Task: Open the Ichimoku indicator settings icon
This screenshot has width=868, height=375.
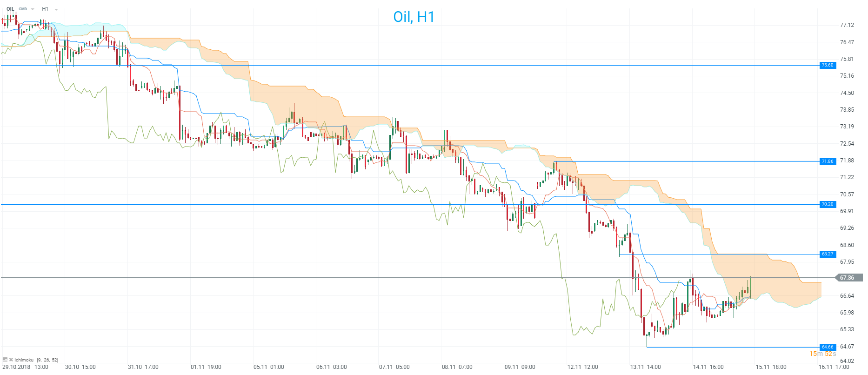Action: [5, 360]
